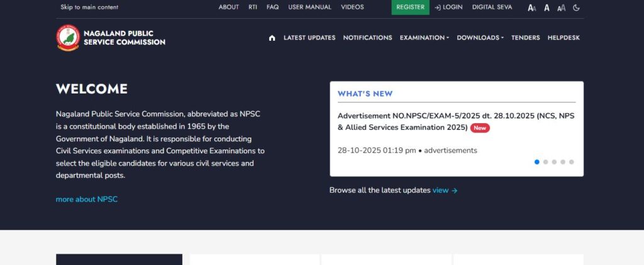
Task: Open the Latest Updates page
Action: click(x=309, y=38)
